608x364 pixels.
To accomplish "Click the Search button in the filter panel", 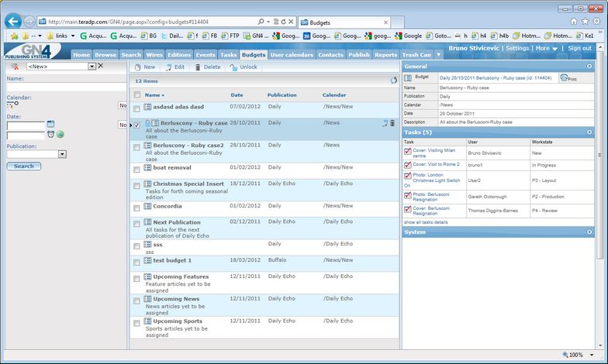I will [x=23, y=166].
